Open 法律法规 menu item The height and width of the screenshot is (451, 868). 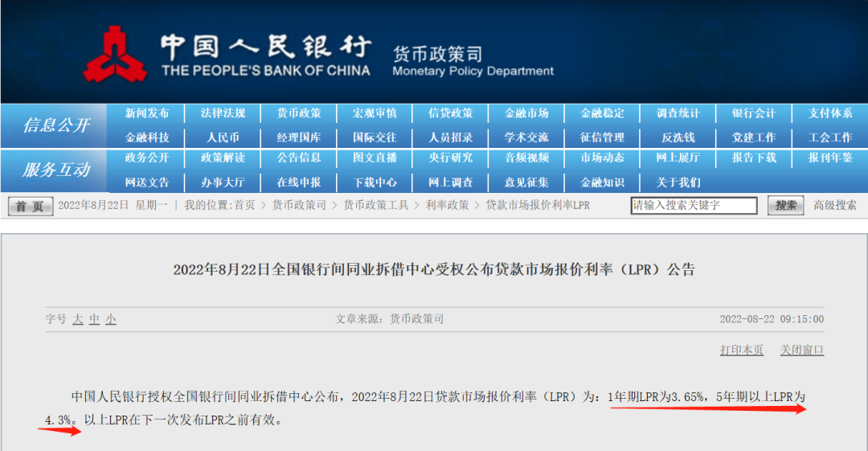click(223, 113)
